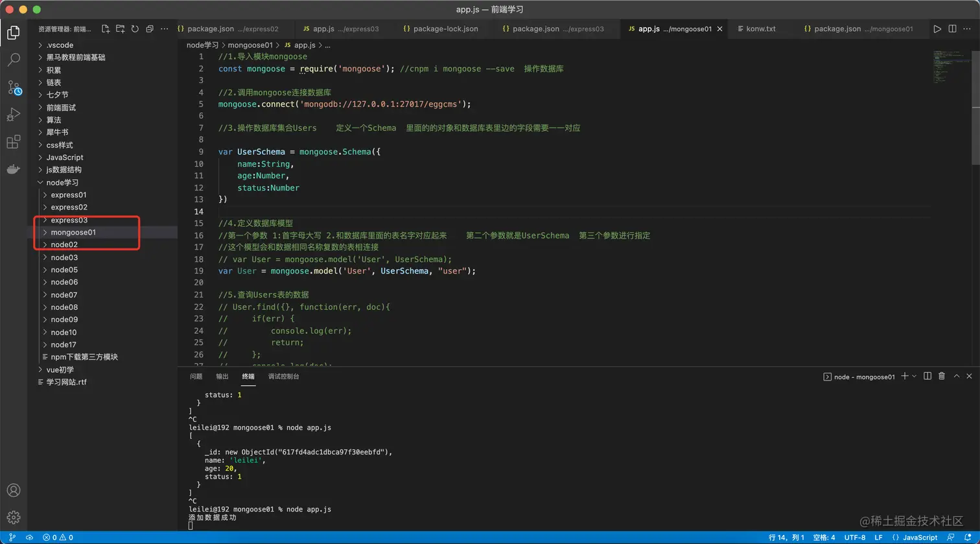Screen dimensions: 980x544
Task: Refresh the file explorer
Action: [x=135, y=29]
